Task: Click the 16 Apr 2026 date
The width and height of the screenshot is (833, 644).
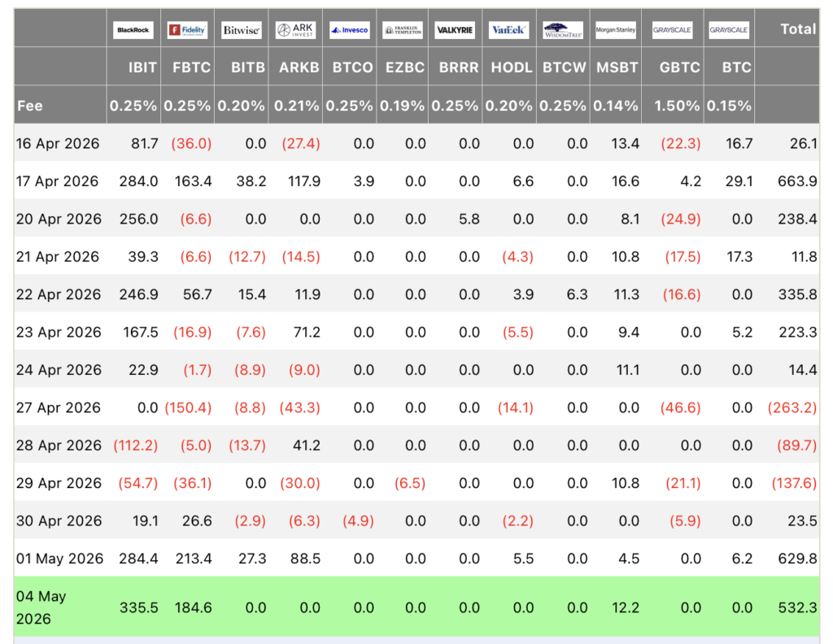Action: (58, 143)
